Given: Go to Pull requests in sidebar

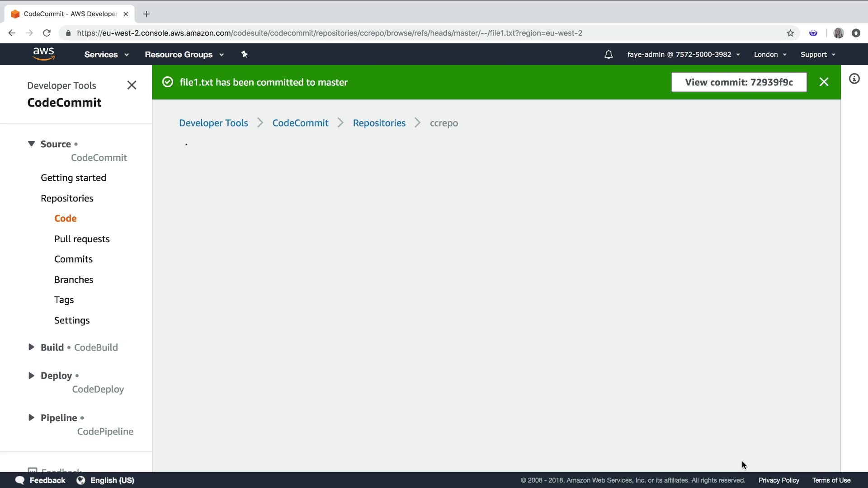Looking at the screenshot, I should 82,239.
